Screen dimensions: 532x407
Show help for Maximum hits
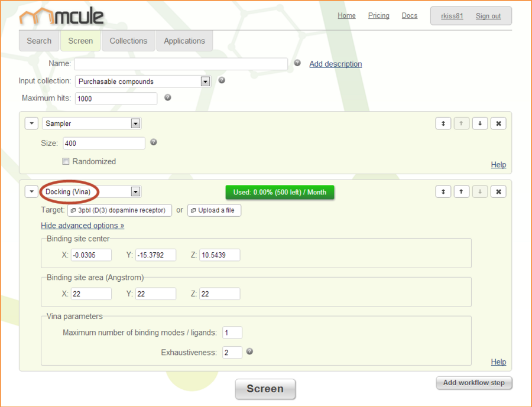[x=168, y=97]
